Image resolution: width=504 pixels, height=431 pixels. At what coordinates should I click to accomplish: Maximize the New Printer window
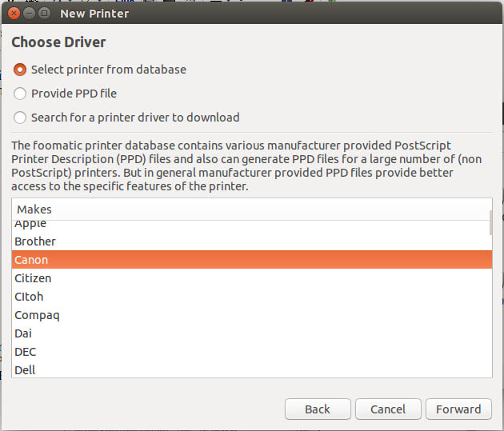tap(44, 13)
